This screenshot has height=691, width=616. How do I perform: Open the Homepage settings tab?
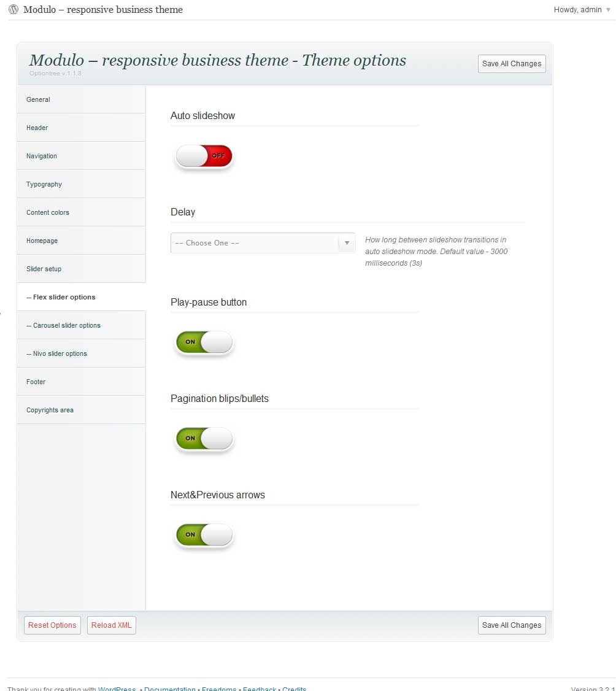point(81,241)
